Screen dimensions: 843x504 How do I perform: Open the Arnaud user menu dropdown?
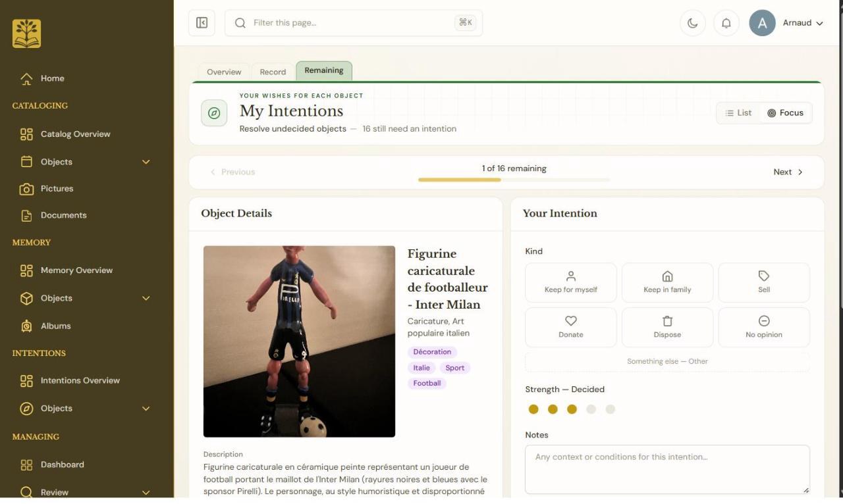point(803,23)
